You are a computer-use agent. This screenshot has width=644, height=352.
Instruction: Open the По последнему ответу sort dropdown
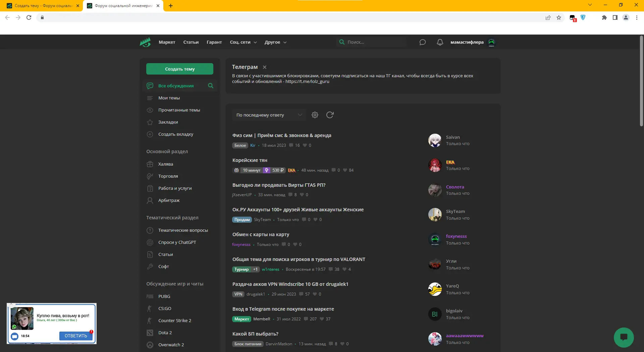[x=269, y=115]
